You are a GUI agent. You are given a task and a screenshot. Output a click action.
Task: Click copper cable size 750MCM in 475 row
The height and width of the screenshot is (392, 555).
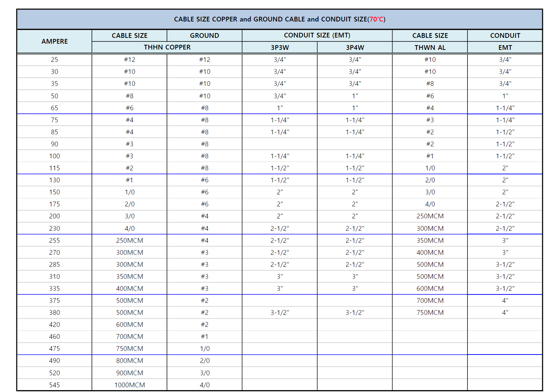130,349
